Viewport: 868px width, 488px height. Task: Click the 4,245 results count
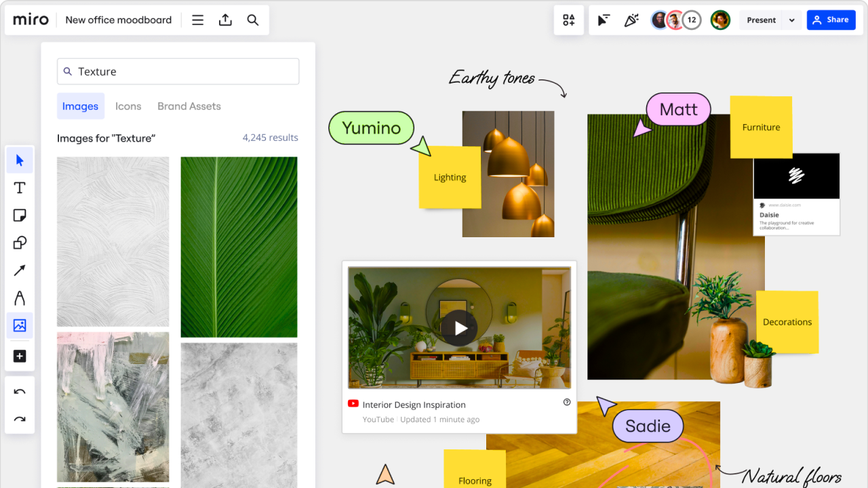(271, 138)
